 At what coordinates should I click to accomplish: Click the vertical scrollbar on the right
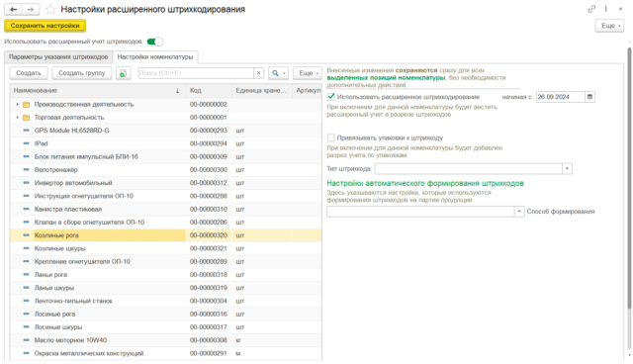[x=629, y=178]
